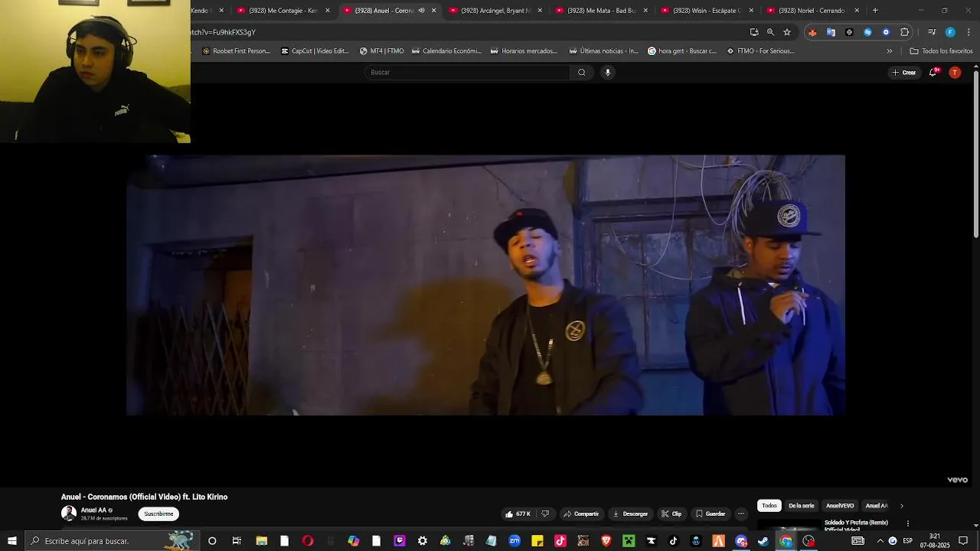This screenshot has height=551, width=980.
Task: Click the search magnifier button on YouTube
Action: pyautogui.click(x=582, y=72)
